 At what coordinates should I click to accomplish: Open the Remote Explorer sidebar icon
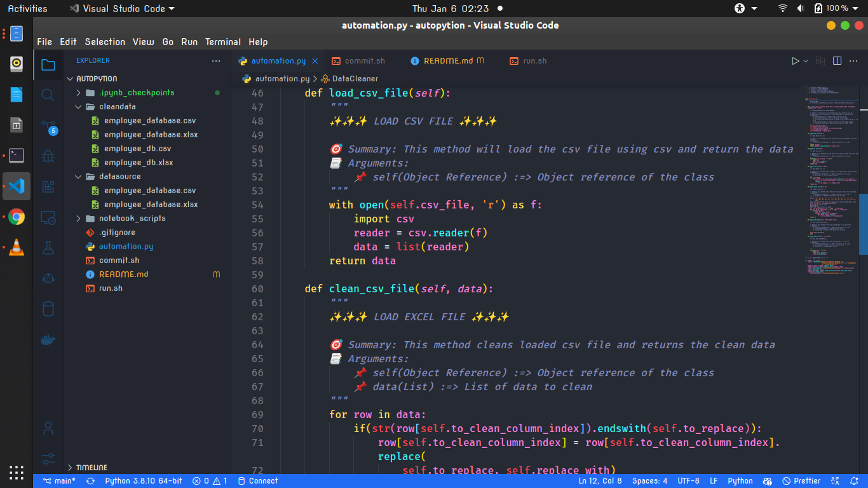[x=48, y=217]
